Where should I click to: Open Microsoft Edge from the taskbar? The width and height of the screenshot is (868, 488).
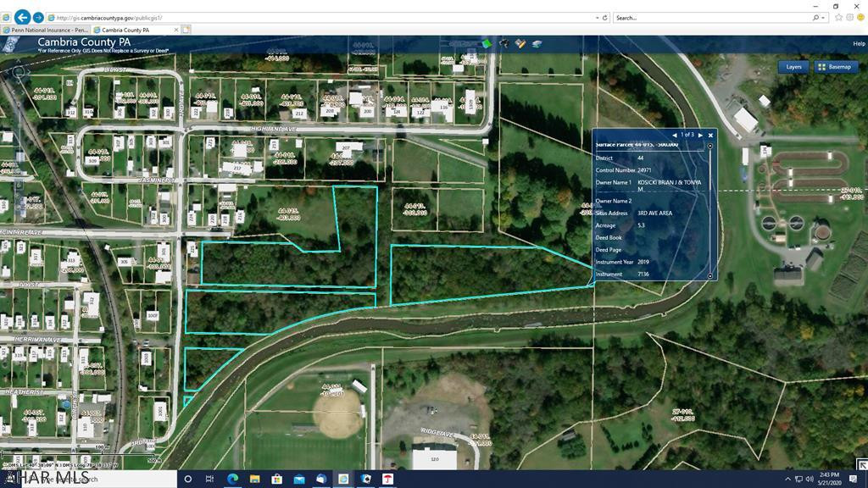[232, 479]
